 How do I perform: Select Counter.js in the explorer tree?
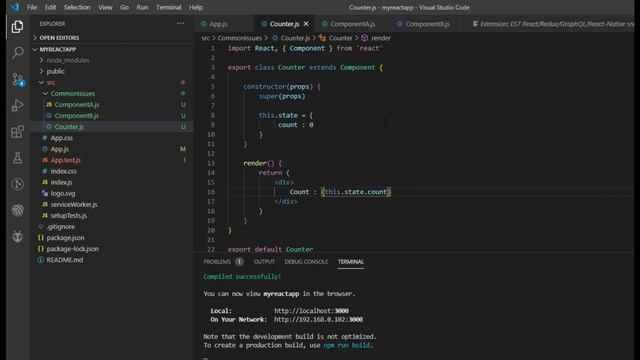pos(111,127)
